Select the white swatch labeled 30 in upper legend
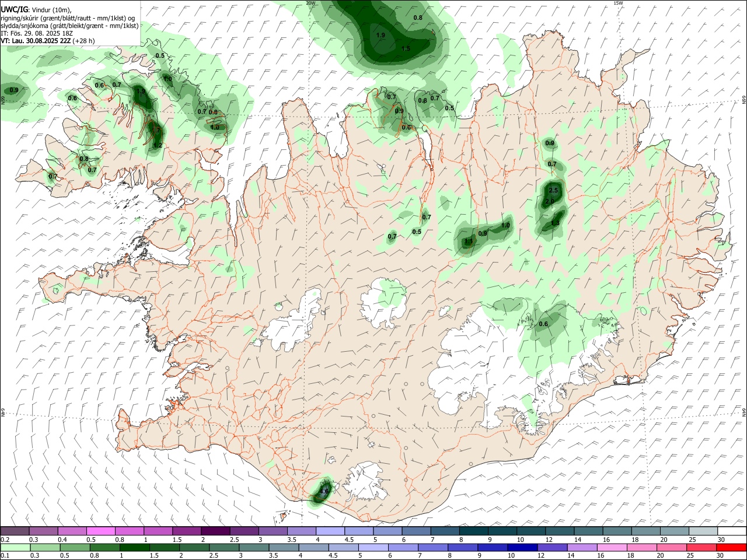The height and width of the screenshot is (560, 747). tap(732, 531)
